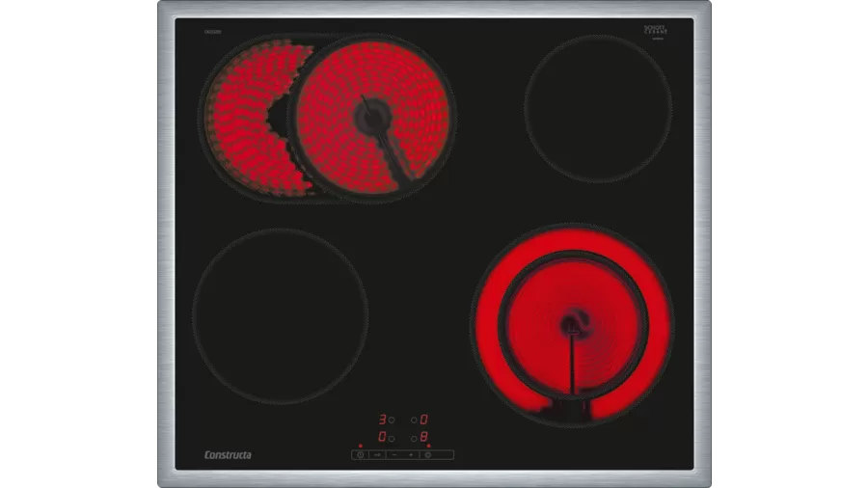The image size is (868, 488).
Task: Tap the childproof lock key icon
Action: (378, 454)
